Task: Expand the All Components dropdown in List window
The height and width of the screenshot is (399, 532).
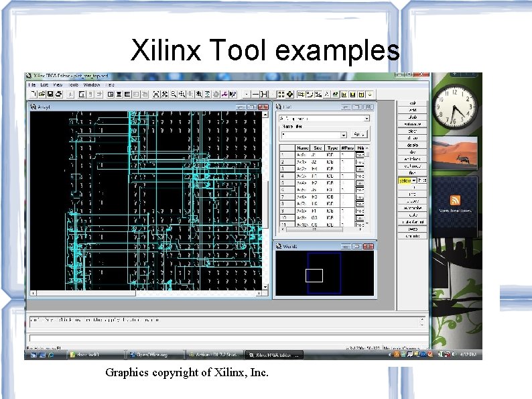Action: coord(367,119)
